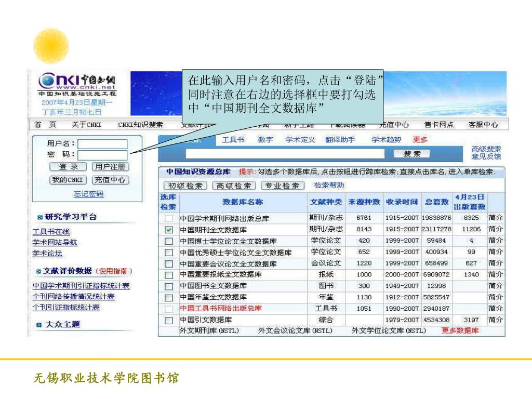Open 个刊网络传播情况统计表 link

74,297
